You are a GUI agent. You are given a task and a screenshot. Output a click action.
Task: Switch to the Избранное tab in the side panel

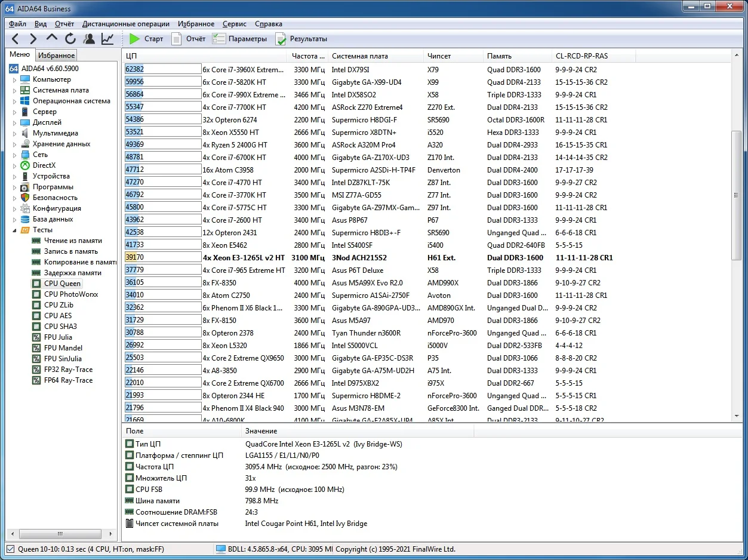[x=56, y=56]
